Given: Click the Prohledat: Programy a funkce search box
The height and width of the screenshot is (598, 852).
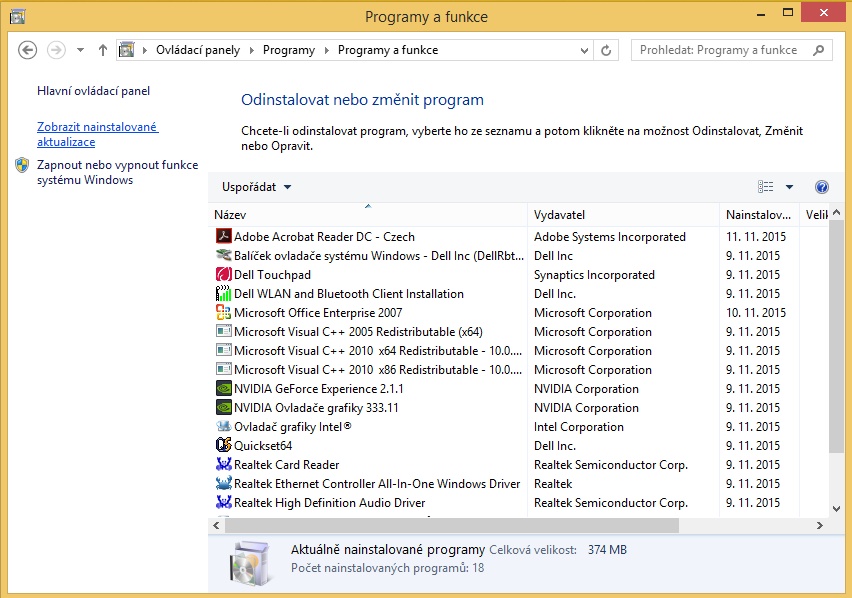Looking at the screenshot, I should [x=720, y=50].
